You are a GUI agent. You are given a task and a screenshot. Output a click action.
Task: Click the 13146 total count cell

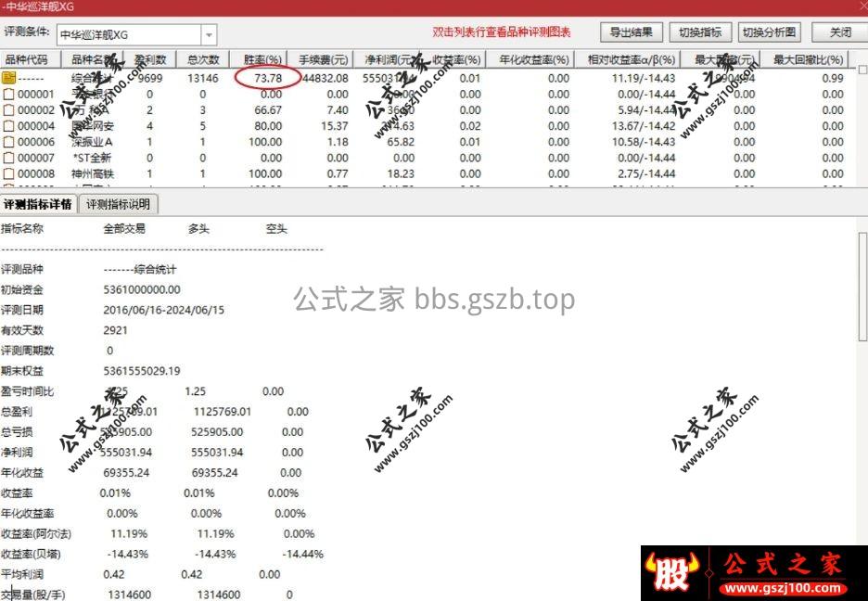(203, 78)
